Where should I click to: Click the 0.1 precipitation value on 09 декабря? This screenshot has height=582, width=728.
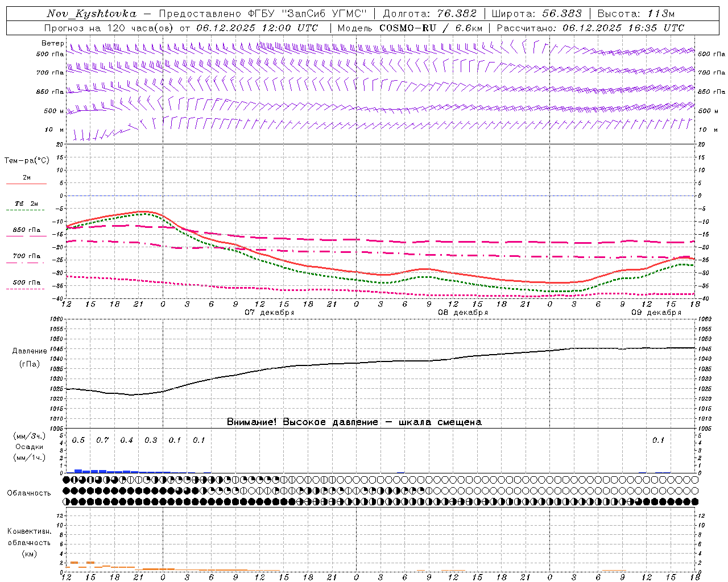click(658, 440)
